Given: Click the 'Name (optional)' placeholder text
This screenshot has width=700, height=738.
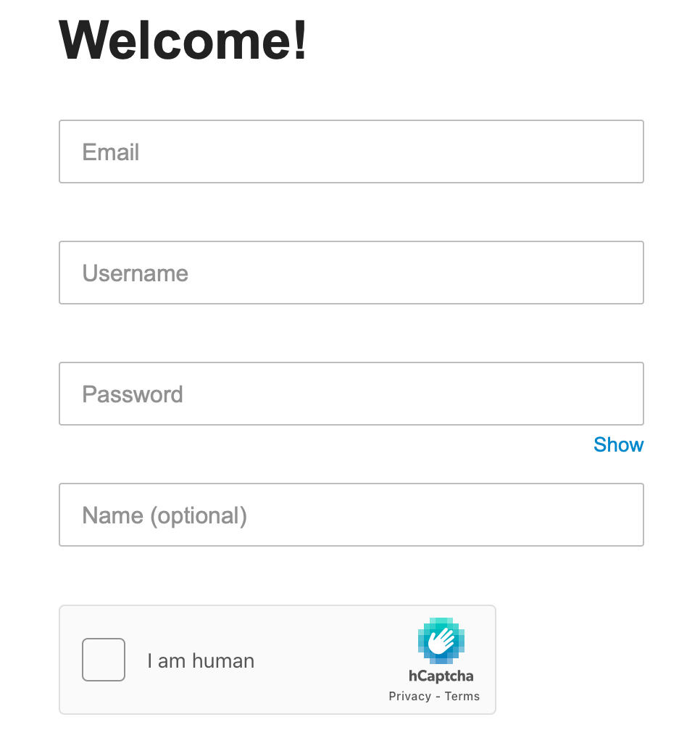Looking at the screenshot, I should (164, 515).
